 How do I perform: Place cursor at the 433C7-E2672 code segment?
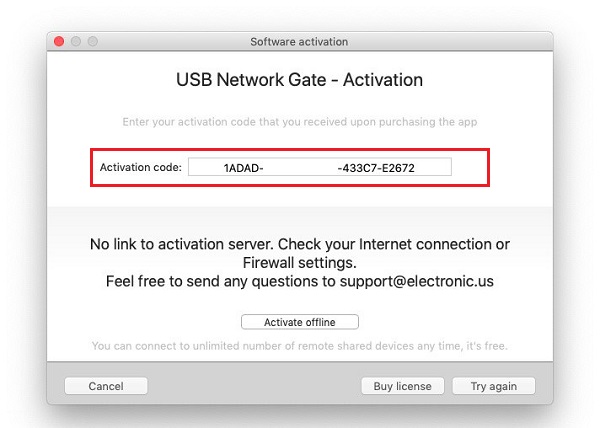click(378, 168)
